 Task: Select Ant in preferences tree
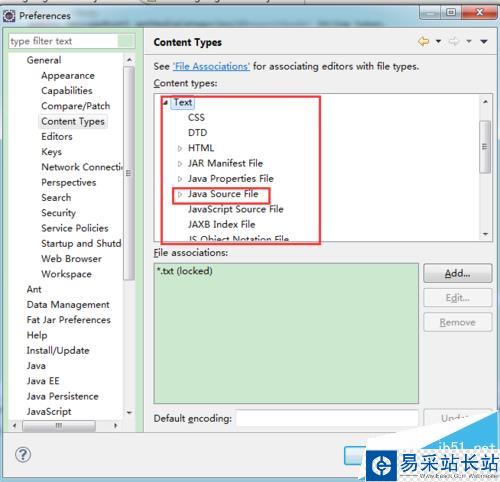click(x=34, y=289)
